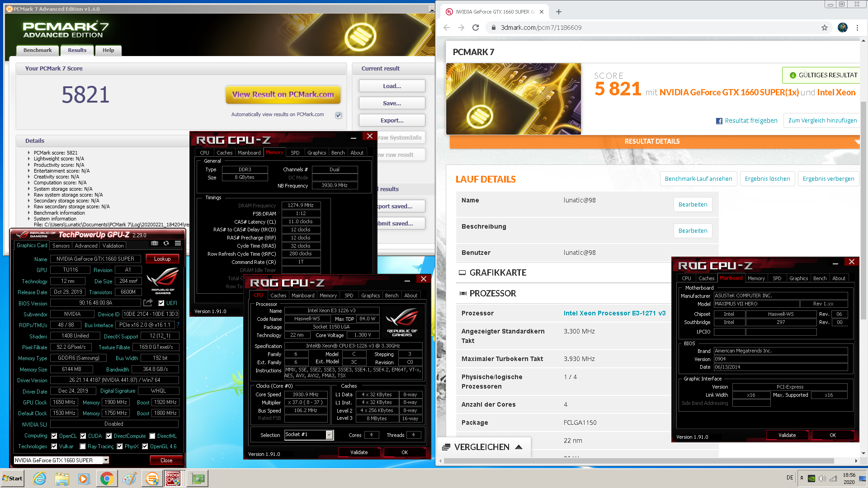Screen dimensions: 868x488
Task: Click the Chrome back arrow
Action: (x=447, y=28)
